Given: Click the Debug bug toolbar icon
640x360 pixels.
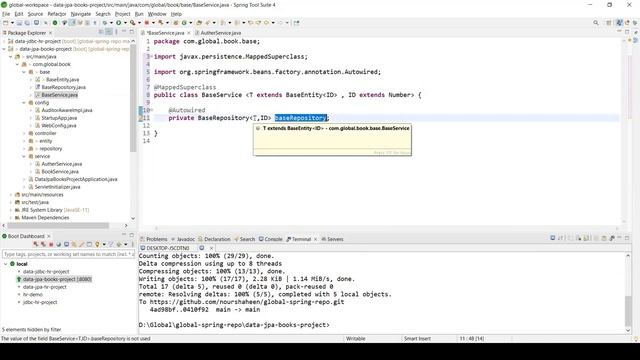Looking at the screenshot, I should point(105,23).
